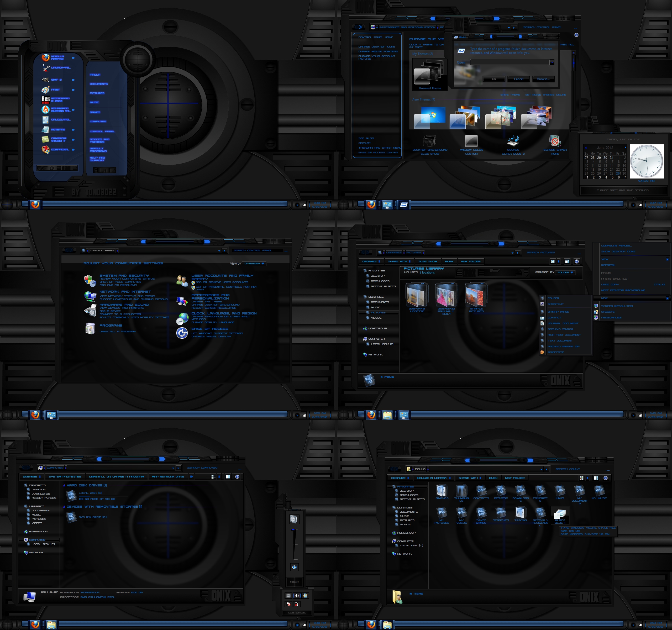
Task: Open the View by Category dropdown
Action: (x=254, y=263)
